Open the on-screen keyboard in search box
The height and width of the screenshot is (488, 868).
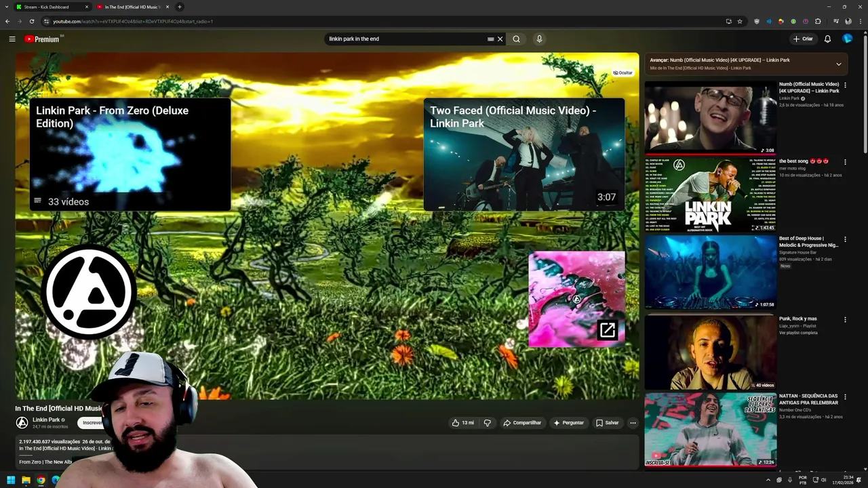coord(490,39)
